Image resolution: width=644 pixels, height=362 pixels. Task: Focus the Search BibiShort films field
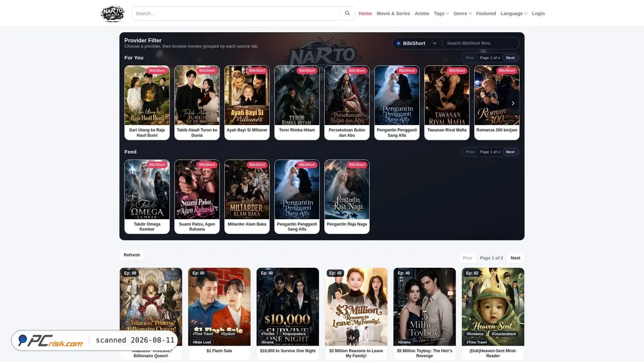[x=481, y=43]
